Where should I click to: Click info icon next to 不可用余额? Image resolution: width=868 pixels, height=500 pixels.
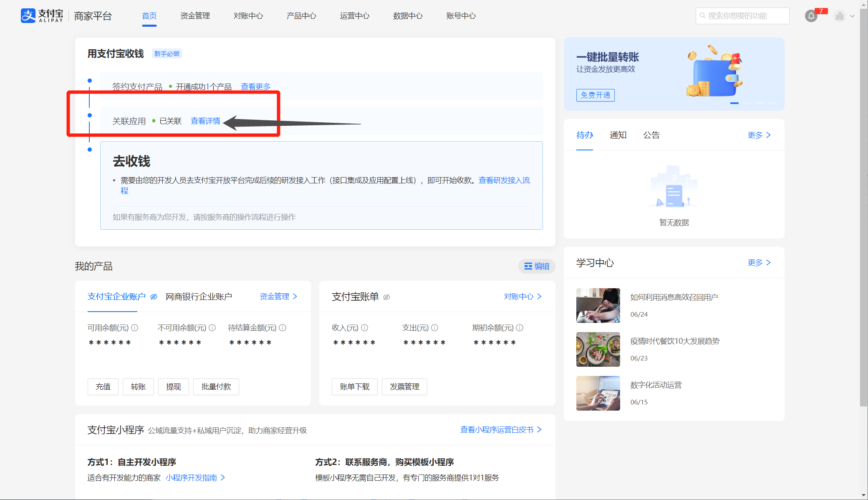point(212,328)
